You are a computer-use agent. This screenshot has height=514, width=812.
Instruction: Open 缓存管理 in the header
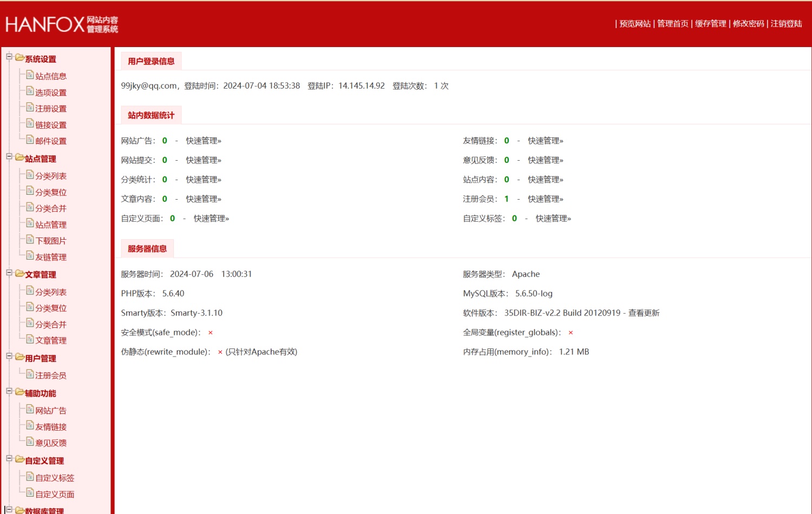coord(711,24)
